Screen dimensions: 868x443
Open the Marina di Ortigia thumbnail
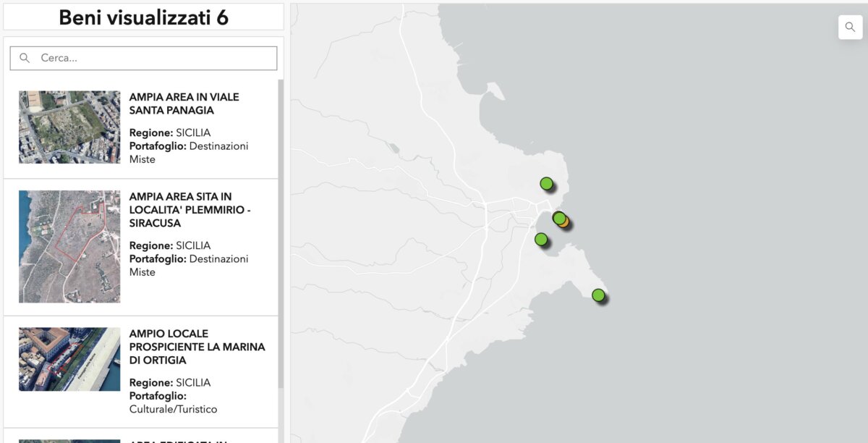[x=69, y=359]
